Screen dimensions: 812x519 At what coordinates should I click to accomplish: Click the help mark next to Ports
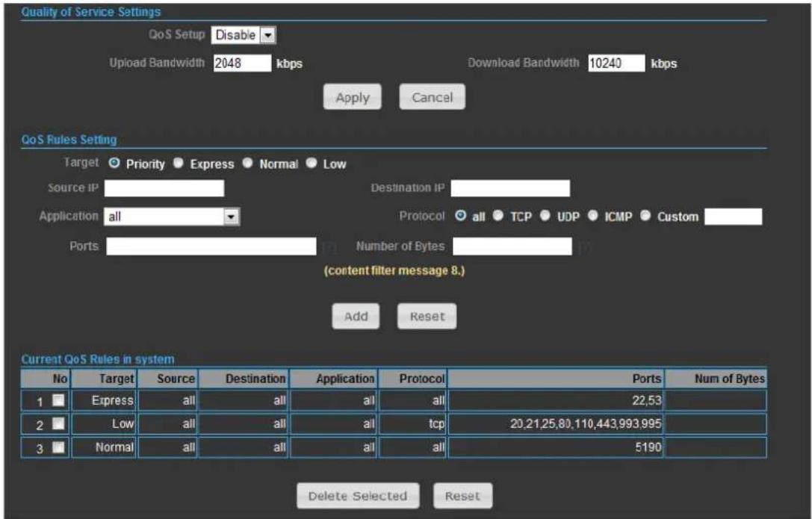(329, 247)
